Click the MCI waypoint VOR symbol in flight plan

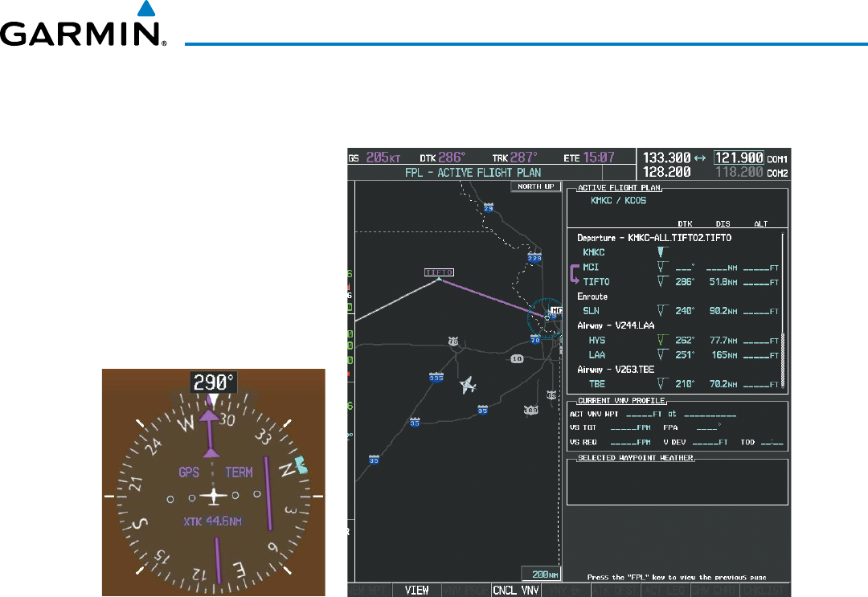click(662, 268)
